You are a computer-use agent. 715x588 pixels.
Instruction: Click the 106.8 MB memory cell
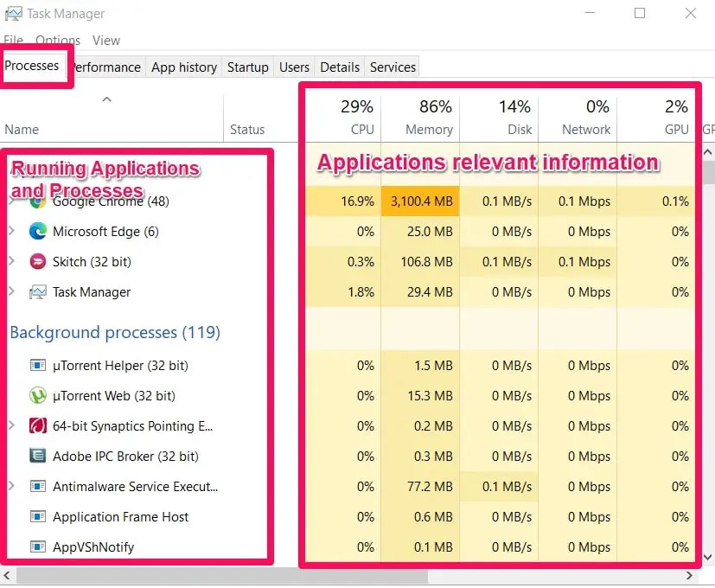[x=420, y=261]
